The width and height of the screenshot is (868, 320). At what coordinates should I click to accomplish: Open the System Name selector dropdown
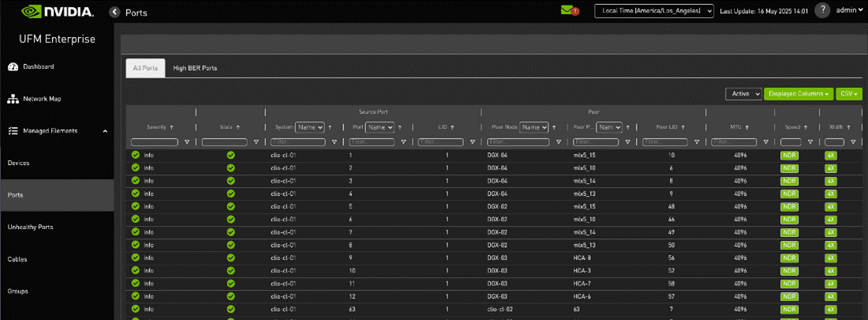309,127
